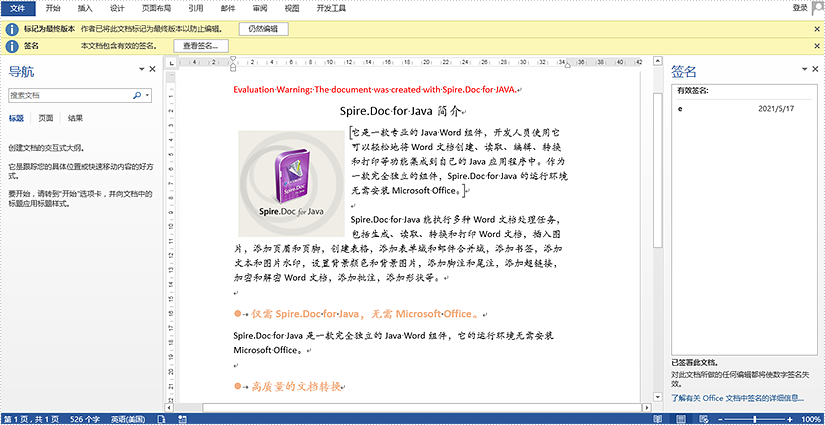825x425 pixels.
Task: Open the 文件 (File) tab
Action: coord(18,8)
